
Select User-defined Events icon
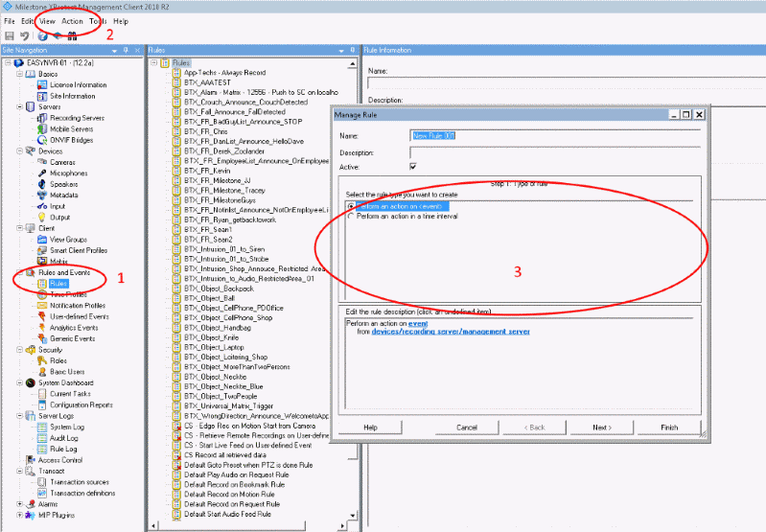[42, 316]
